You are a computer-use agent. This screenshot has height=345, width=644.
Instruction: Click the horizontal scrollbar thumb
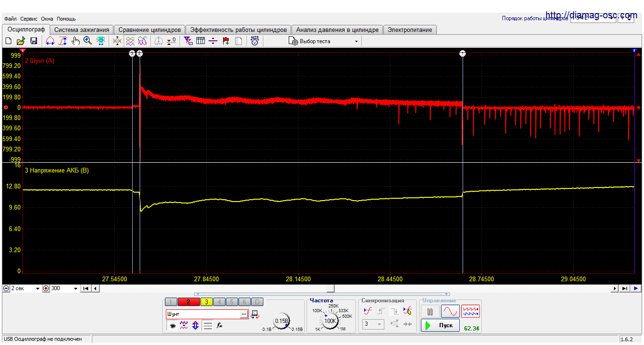(x=330, y=288)
